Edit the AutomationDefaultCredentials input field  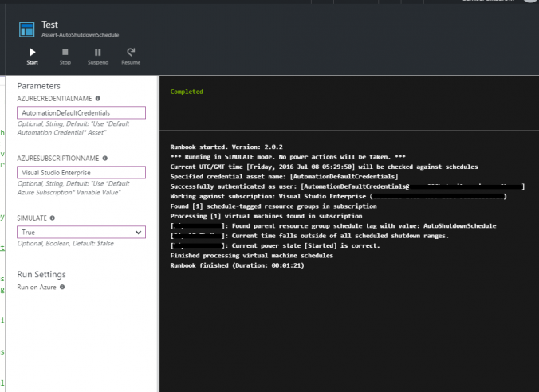click(x=81, y=112)
